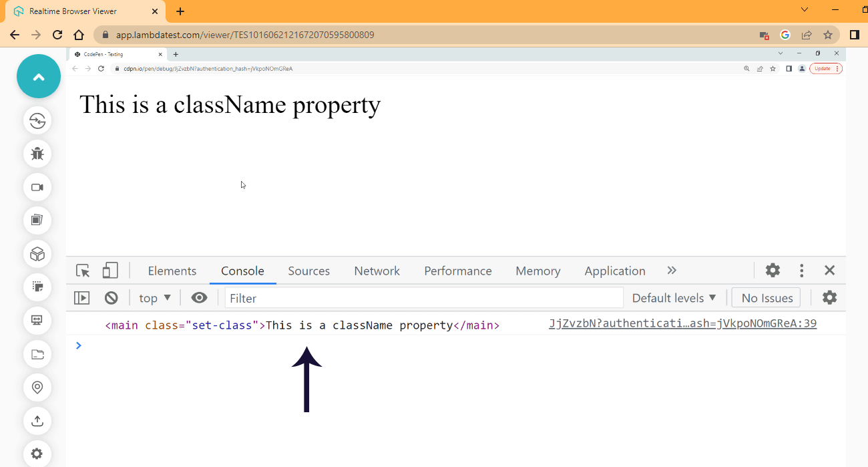
Task: Activate the inspect element tool in DevTools
Action: point(82,271)
